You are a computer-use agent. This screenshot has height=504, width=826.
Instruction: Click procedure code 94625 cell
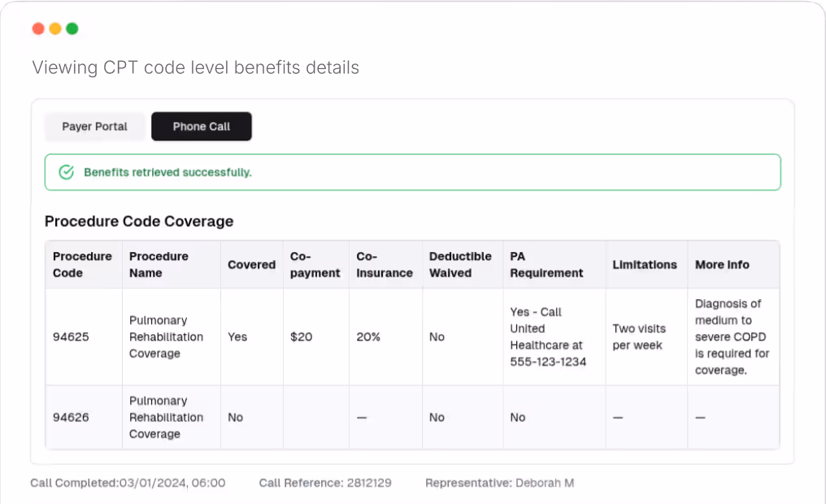(71, 337)
